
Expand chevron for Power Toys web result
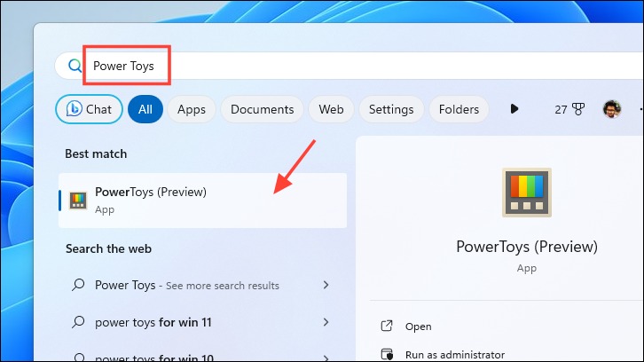[x=326, y=285]
